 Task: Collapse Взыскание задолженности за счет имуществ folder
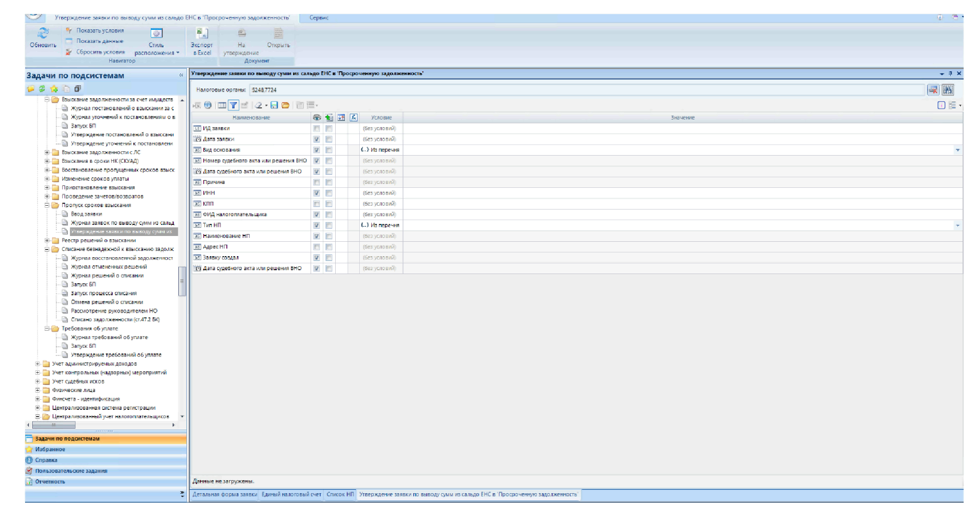(47, 100)
